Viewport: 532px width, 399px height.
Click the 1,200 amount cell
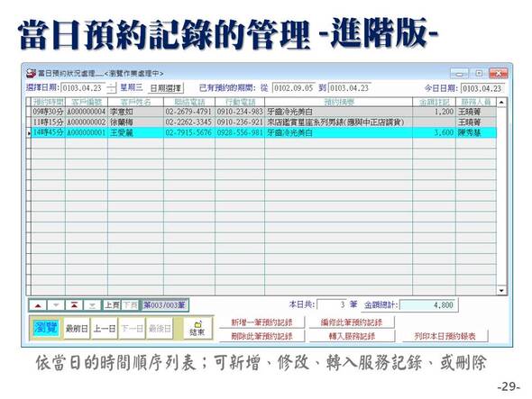point(434,112)
